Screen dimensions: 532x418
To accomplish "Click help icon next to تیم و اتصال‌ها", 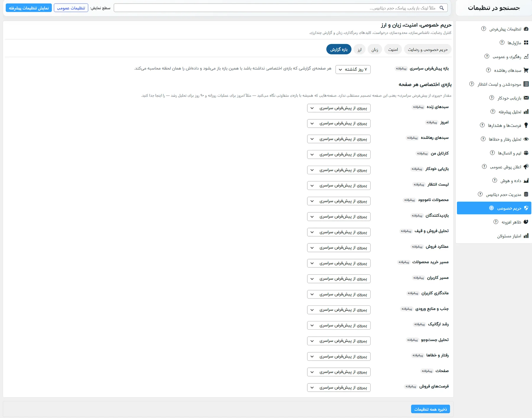I will pyautogui.click(x=492, y=153).
